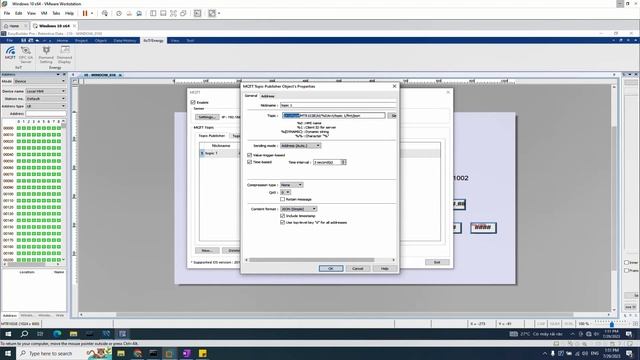Viewport: 640px width, 360px height.
Task: Open the Content format dropdown
Action: 298,209
